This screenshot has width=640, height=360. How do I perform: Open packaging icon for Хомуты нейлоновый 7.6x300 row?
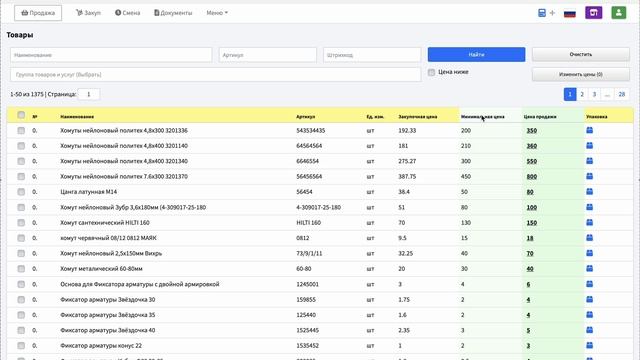[589, 176]
